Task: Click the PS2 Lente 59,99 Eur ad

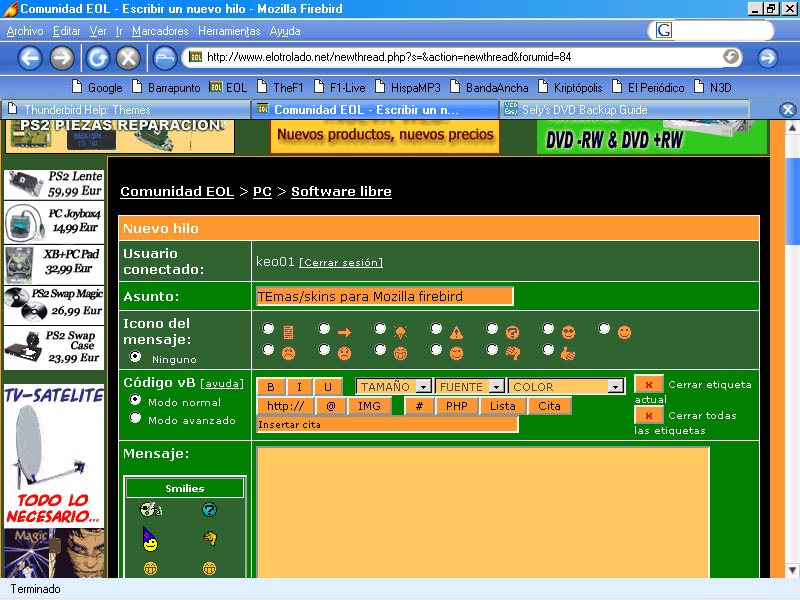Action: 54,184
